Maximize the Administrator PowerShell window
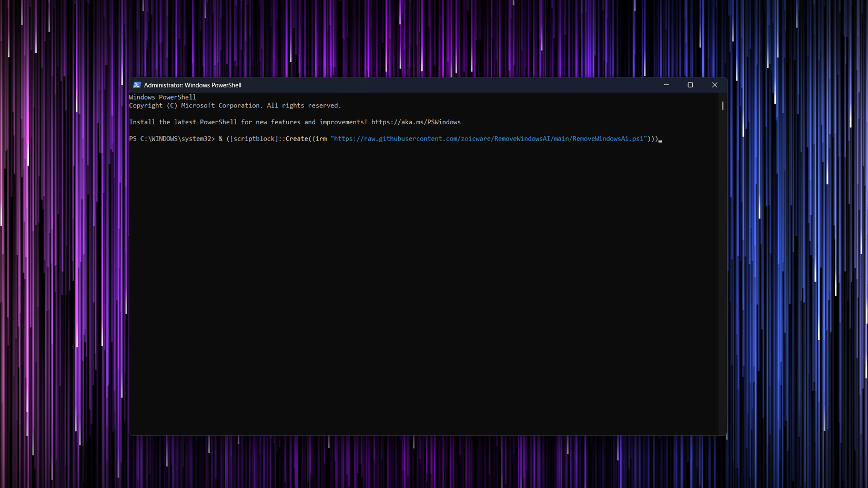This screenshot has height=488, width=868. point(690,85)
